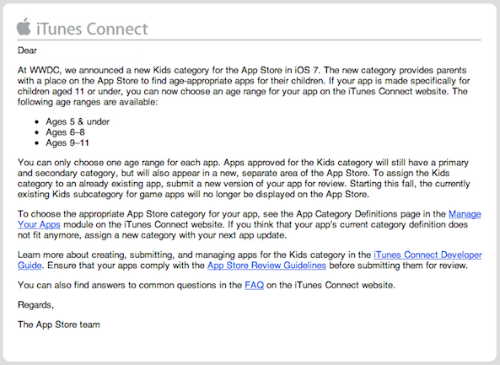
Task: Click the 'Ages 9–11' bullet item
Action: click(x=67, y=143)
